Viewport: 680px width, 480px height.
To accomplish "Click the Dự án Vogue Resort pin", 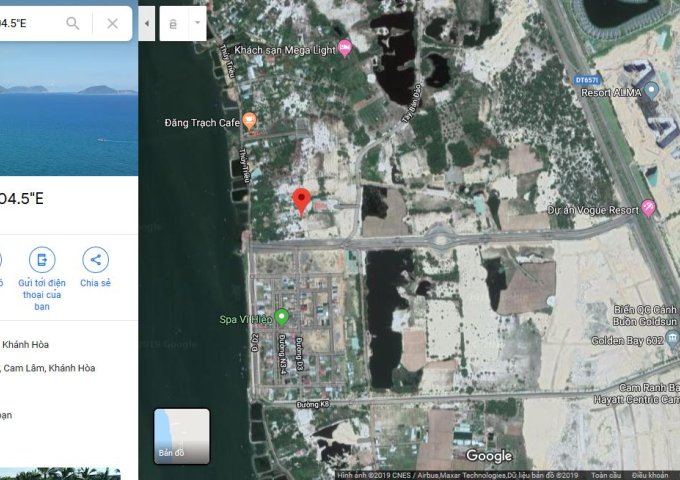I will pos(648,207).
